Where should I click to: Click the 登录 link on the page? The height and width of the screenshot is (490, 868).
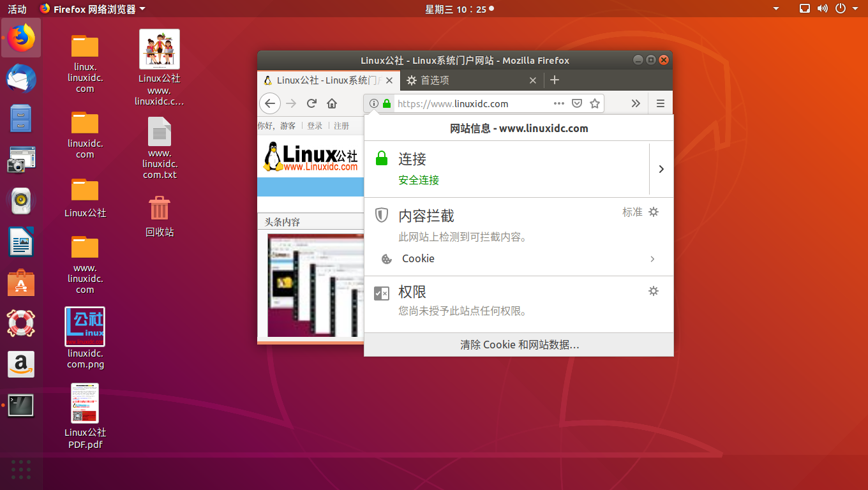pyautogui.click(x=315, y=126)
